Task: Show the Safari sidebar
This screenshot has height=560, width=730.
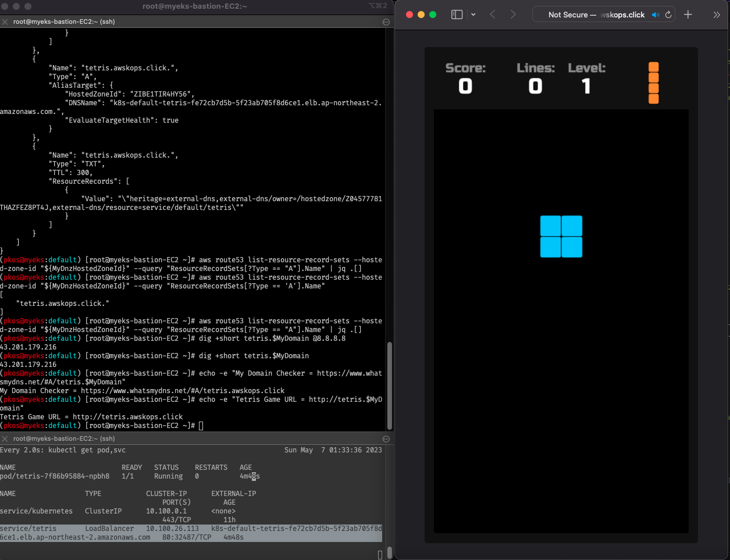Action: point(457,15)
